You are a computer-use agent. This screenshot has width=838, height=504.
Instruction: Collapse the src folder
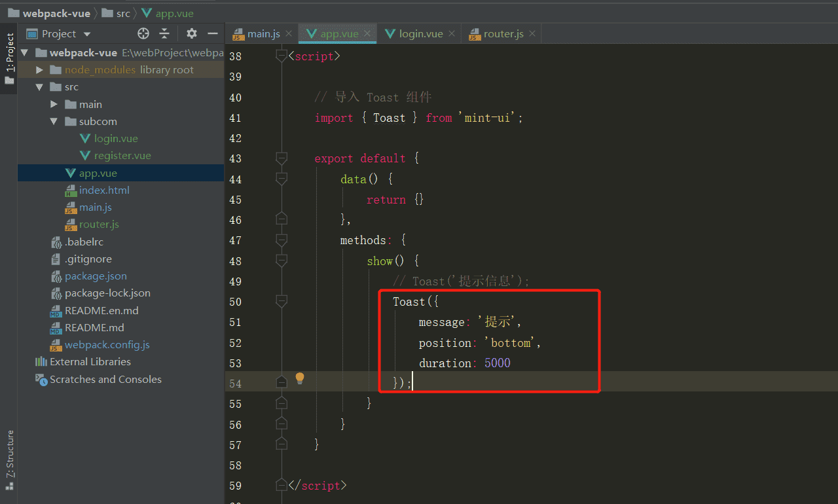pyautogui.click(x=39, y=87)
